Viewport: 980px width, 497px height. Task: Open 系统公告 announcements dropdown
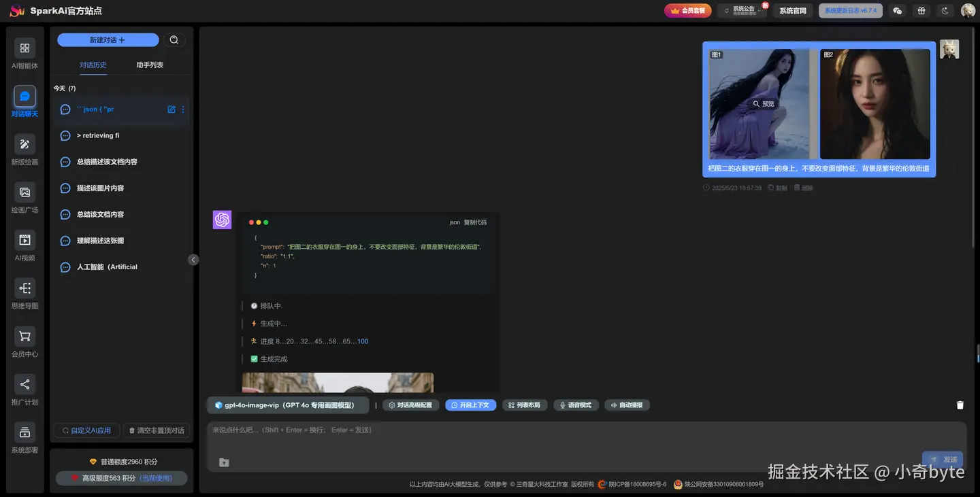(x=743, y=11)
